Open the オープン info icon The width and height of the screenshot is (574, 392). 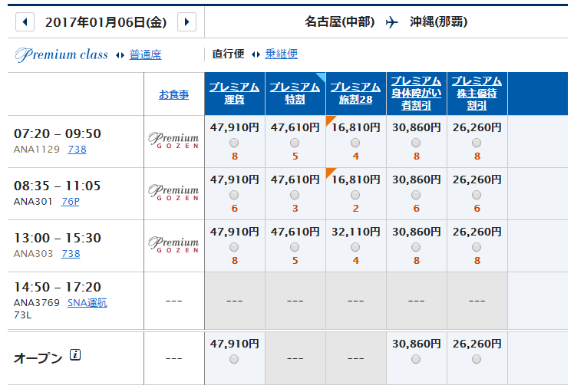75,354
